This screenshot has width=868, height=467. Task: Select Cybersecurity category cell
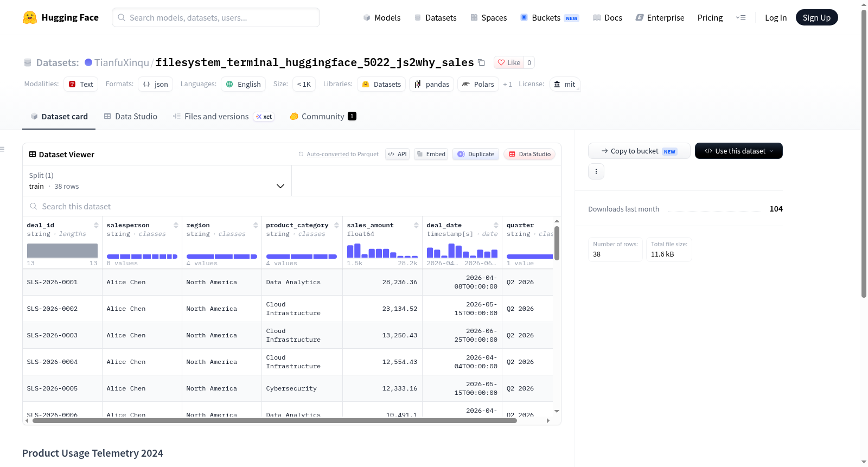point(302,388)
